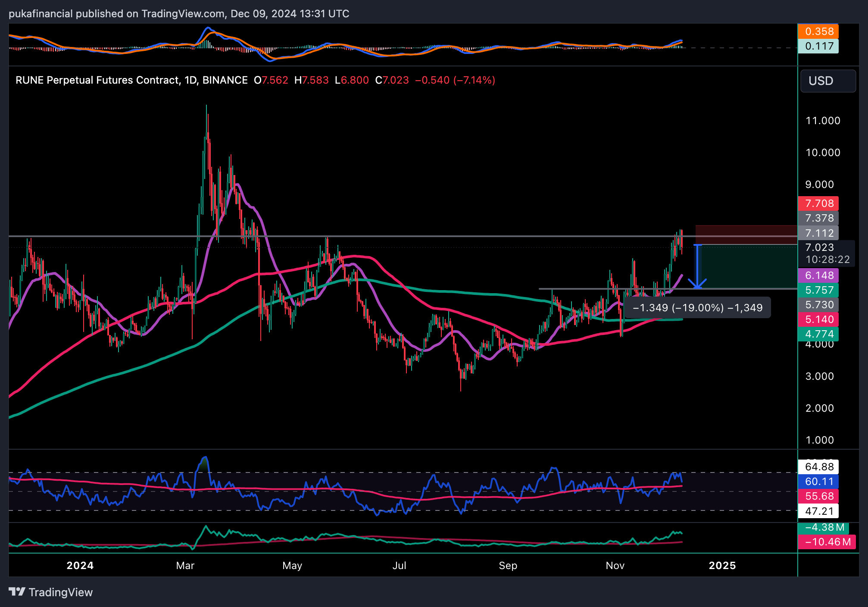868x607 pixels.
Task: Click the 64.88 RSI level label
Action: point(818,467)
